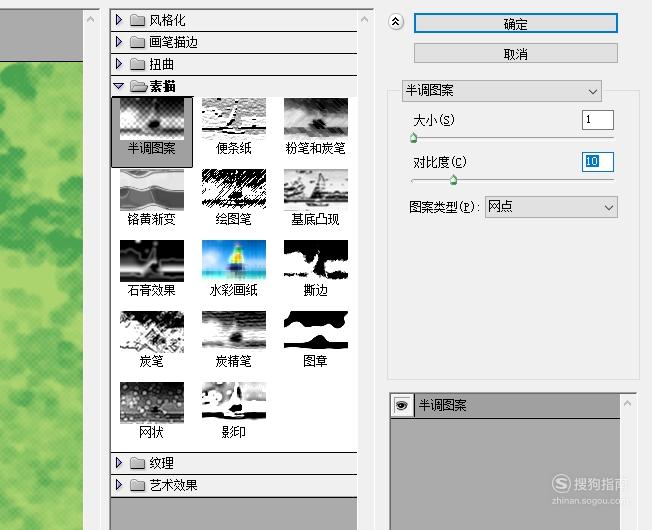
Task: Click the green texture preview image
Action: tap(42, 295)
